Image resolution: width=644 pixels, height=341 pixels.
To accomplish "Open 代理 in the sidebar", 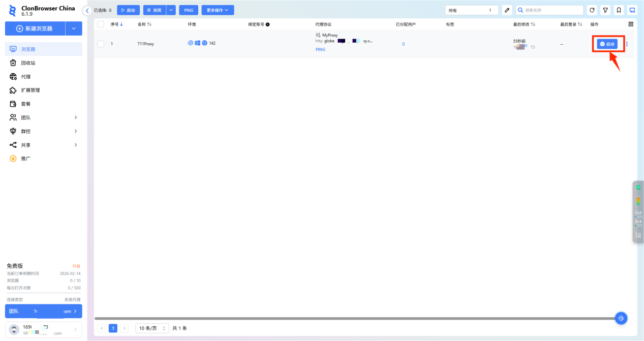I will tap(25, 77).
